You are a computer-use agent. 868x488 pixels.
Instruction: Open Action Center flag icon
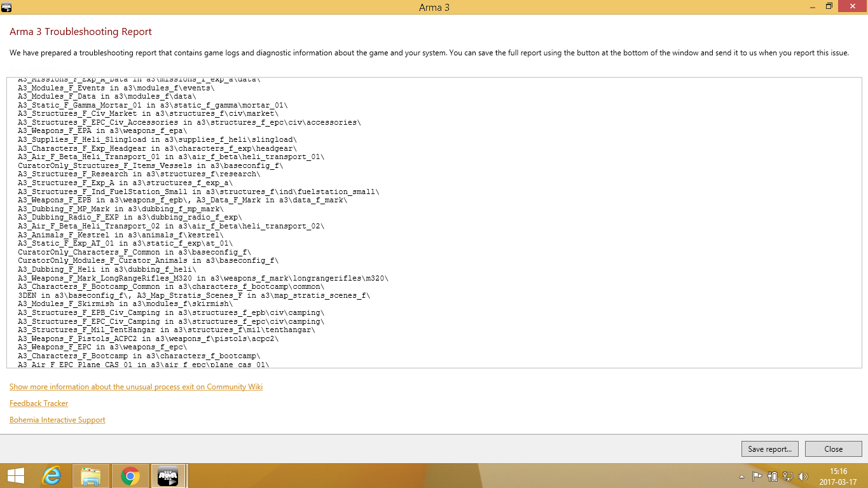click(x=757, y=476)
